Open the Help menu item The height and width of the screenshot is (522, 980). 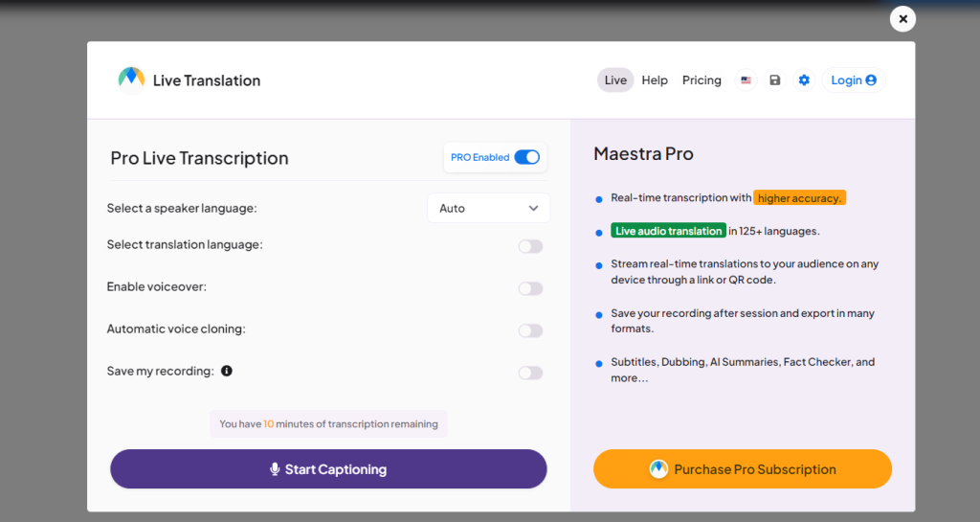click(x=655, y=80)
